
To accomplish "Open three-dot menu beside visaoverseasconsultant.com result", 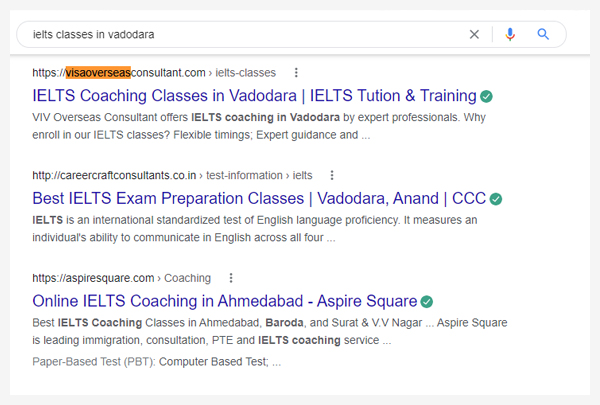I will tap(296, 72).
